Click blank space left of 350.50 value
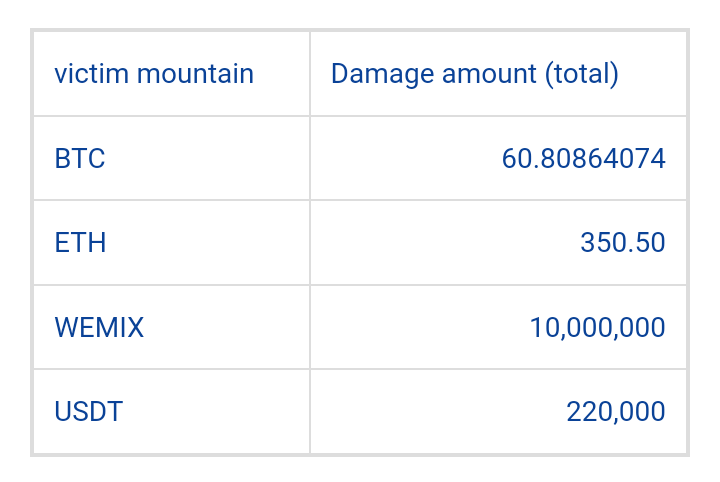Image resolution: width=720 pixels, height=482 pixels. click(445, 243)
